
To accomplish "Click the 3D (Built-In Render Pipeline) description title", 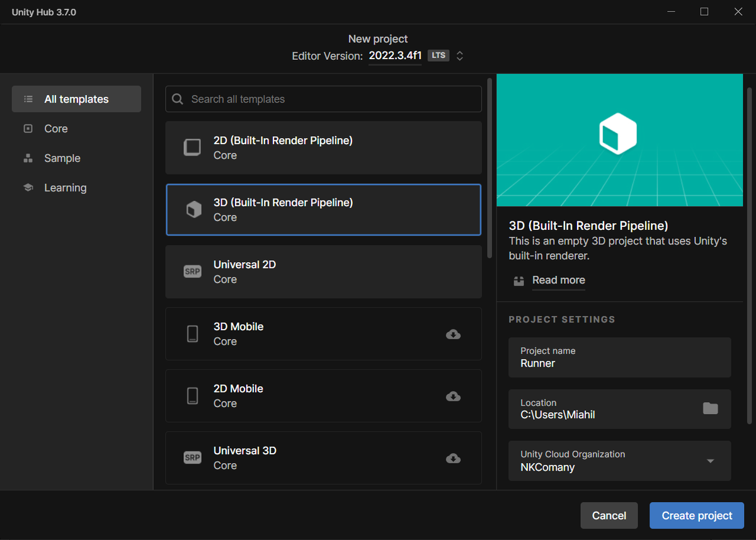I will (x=588, y=226).
